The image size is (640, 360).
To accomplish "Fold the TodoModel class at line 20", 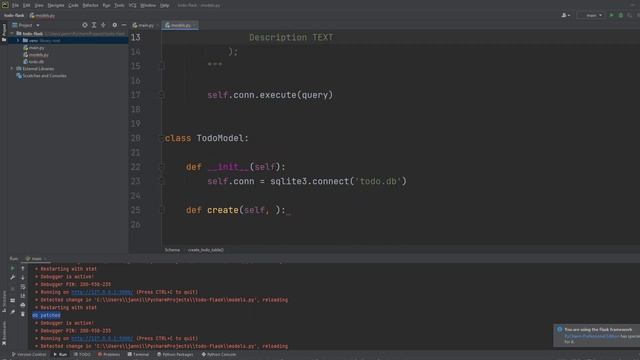I will click(x=162, y=138).
